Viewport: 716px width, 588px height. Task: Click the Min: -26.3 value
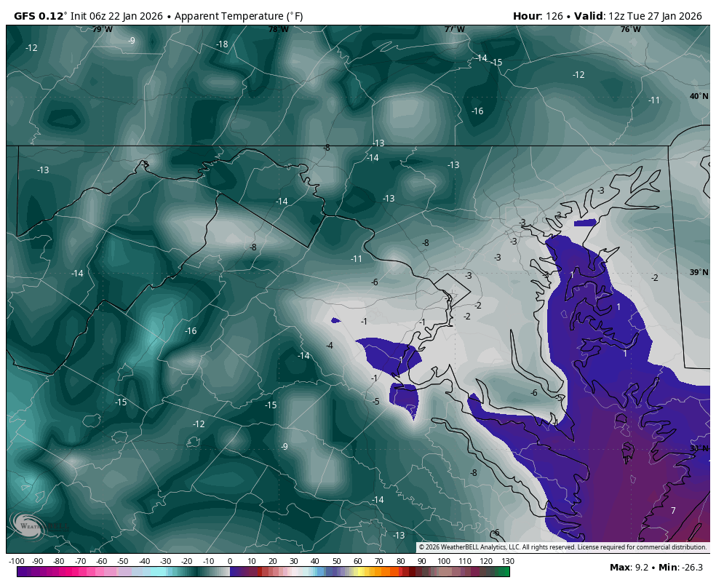click(x=683, y=567)
